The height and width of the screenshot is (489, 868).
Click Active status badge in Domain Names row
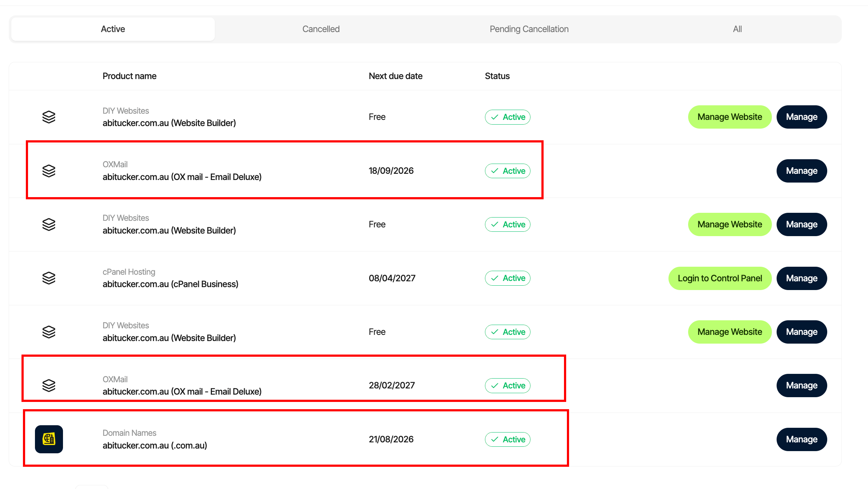pyautogui.click(x=508, y=439)
